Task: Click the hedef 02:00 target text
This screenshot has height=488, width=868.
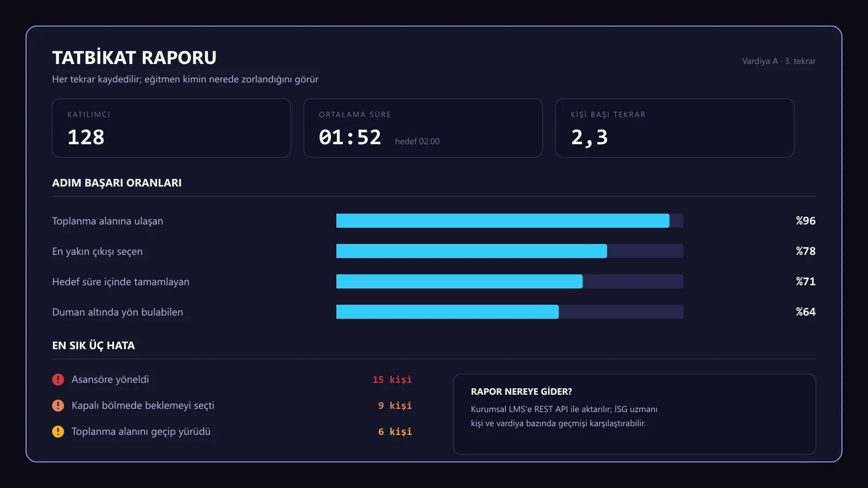Action: [417, 142]
